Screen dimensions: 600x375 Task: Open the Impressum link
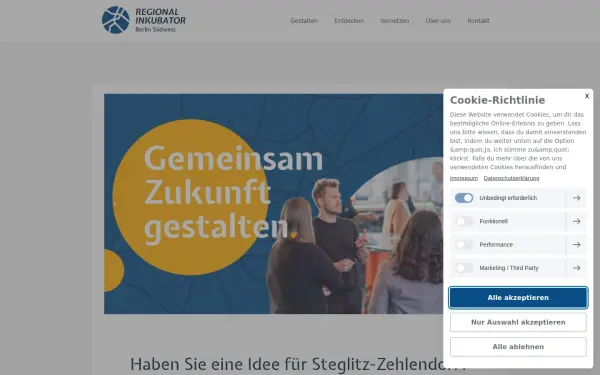tap(464, 178)
